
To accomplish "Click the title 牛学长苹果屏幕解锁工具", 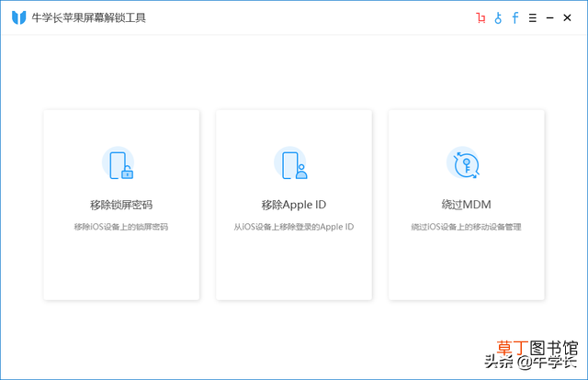I will [x=88, y=17].
